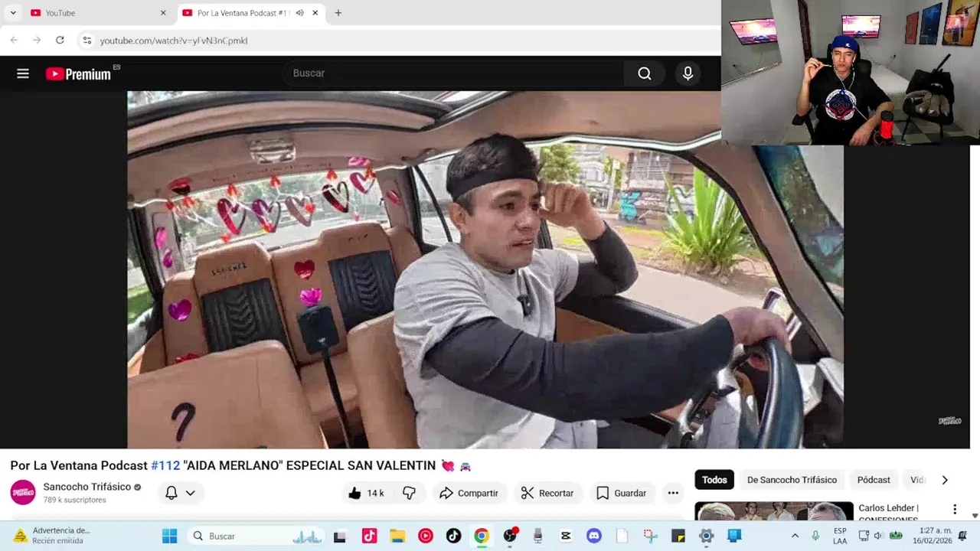Click system tray microphone in-use icon
This screenshot has height=551, width=980.
coord(816,536)
